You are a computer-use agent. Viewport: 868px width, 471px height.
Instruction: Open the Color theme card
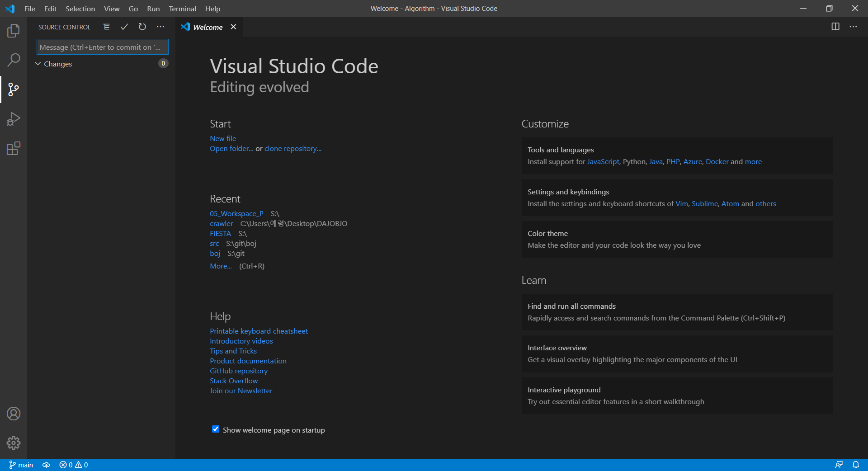click(677, 240)
